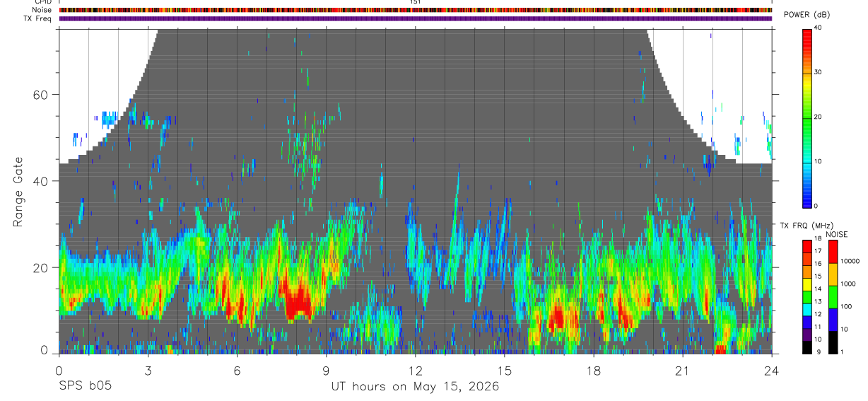Screen dimensions: 868x401
Task: Click the 20 range gate label
Action: tap(40, 267)
